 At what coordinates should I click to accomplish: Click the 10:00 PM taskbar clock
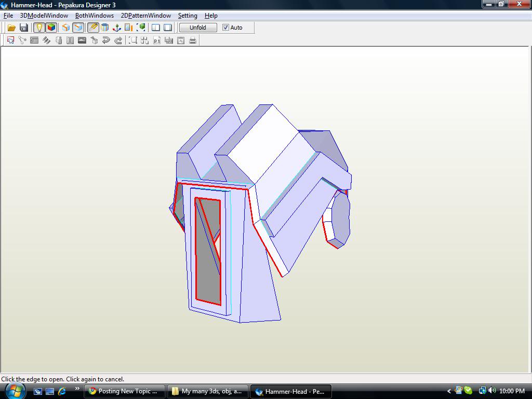coord(512,391)
